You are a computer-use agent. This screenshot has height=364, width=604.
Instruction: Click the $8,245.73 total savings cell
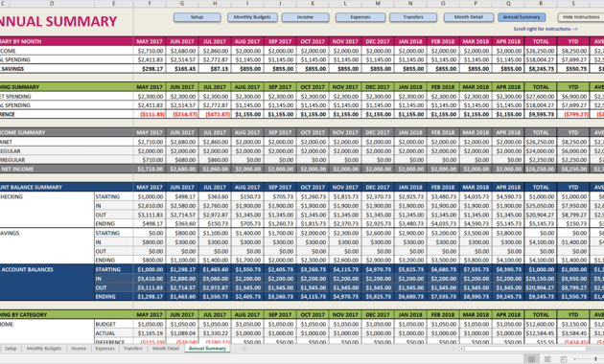coord(541,69)
